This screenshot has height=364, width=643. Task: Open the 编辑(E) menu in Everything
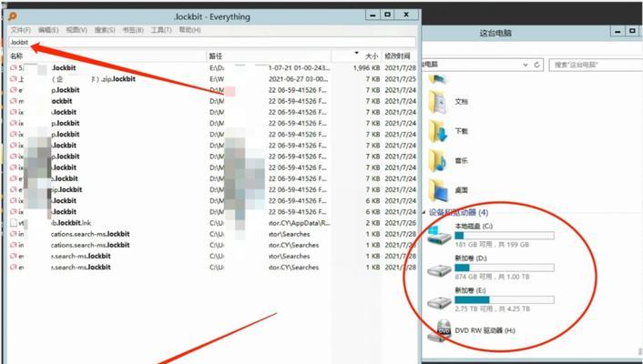coord(48,30)
